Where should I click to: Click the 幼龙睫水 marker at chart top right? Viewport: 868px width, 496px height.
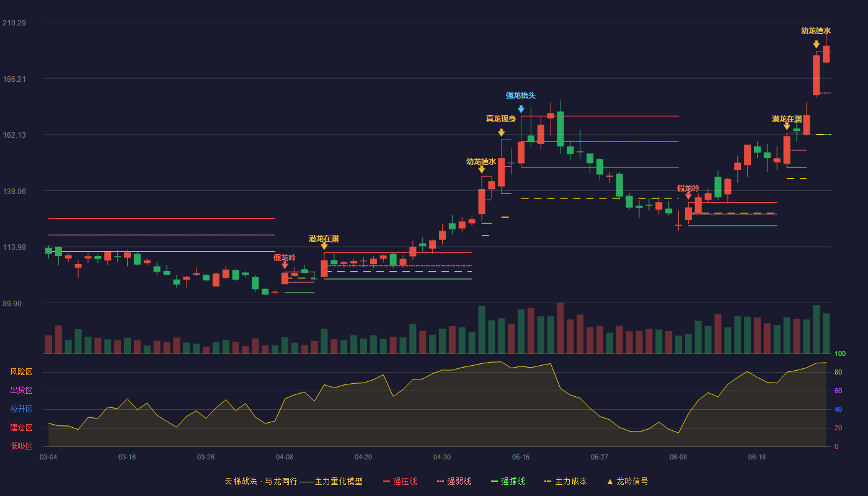816,45
